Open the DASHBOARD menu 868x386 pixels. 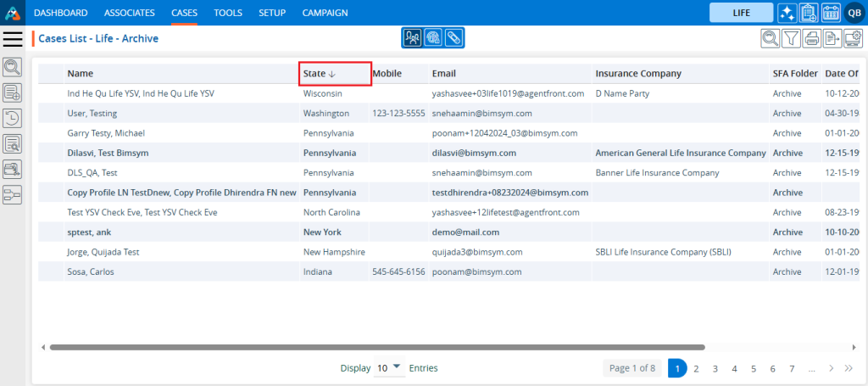tap(61, 13)
